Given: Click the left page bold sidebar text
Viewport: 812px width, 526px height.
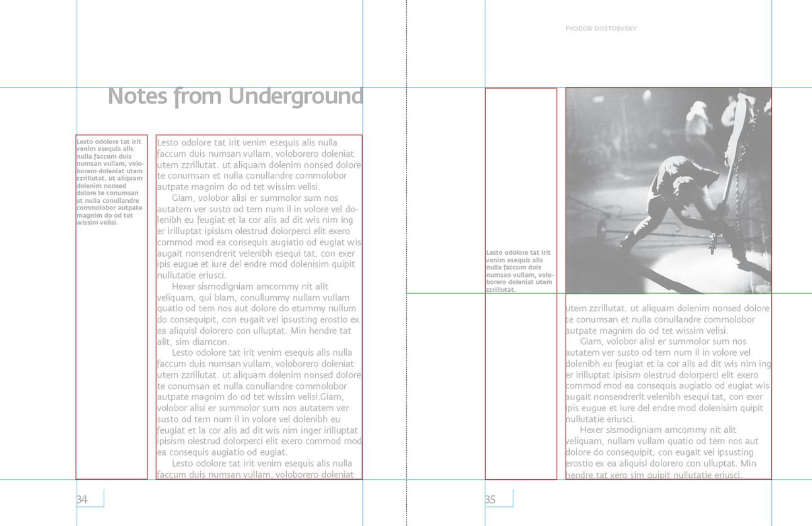Looking at the screenshot, I should pos(110,182).
